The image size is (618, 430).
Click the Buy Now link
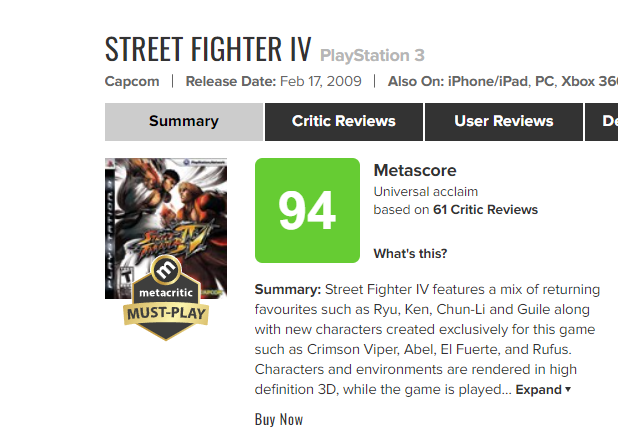pyautogui.click(x=279, y=420)
